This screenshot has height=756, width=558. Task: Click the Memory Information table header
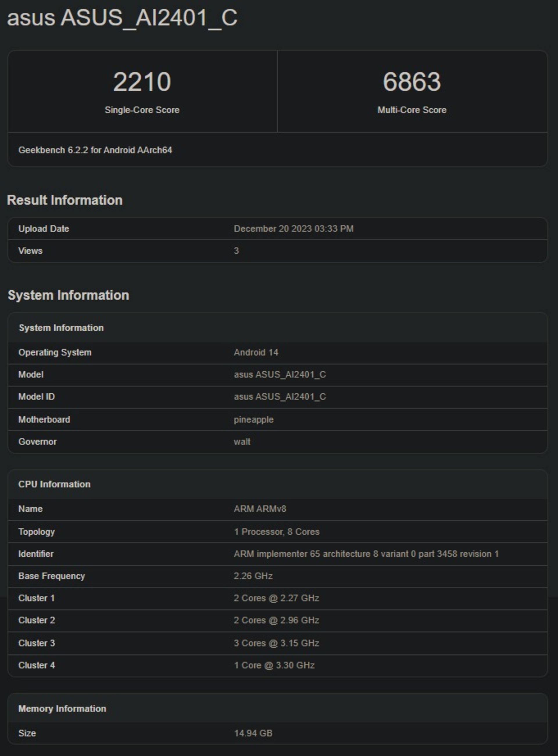click(62, 708)
